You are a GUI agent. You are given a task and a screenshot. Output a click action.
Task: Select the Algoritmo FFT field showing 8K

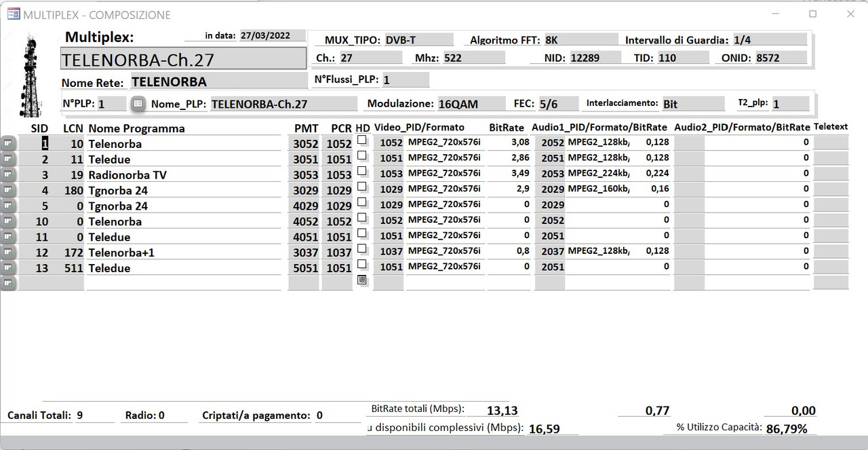point(580,40)
